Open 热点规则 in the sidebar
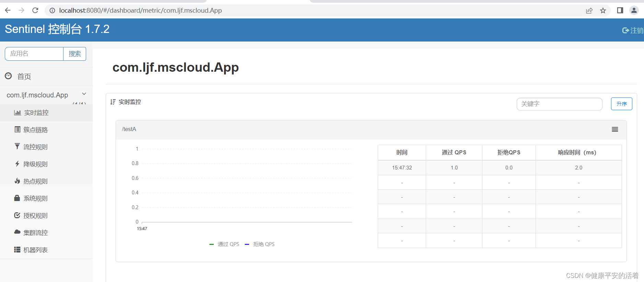This screenshot has height=282, width=644. pyautogui.click(x=46, y=181)
